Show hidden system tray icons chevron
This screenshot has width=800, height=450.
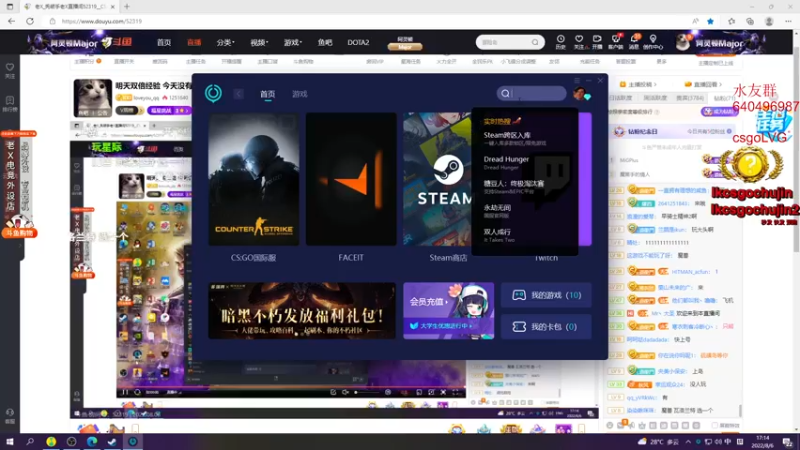tap(688, 442)
